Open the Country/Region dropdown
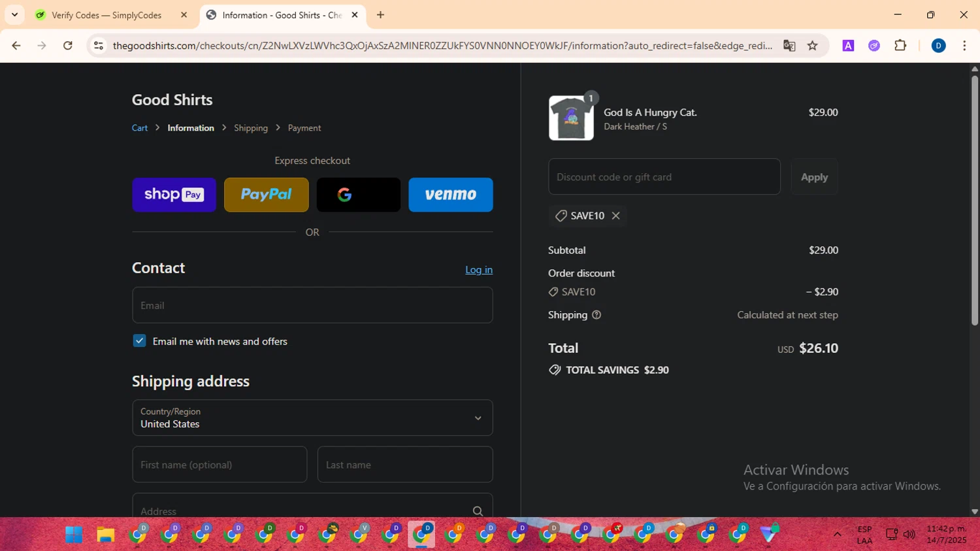This screenshot has height=551, width=980. [x=312, y=418]
